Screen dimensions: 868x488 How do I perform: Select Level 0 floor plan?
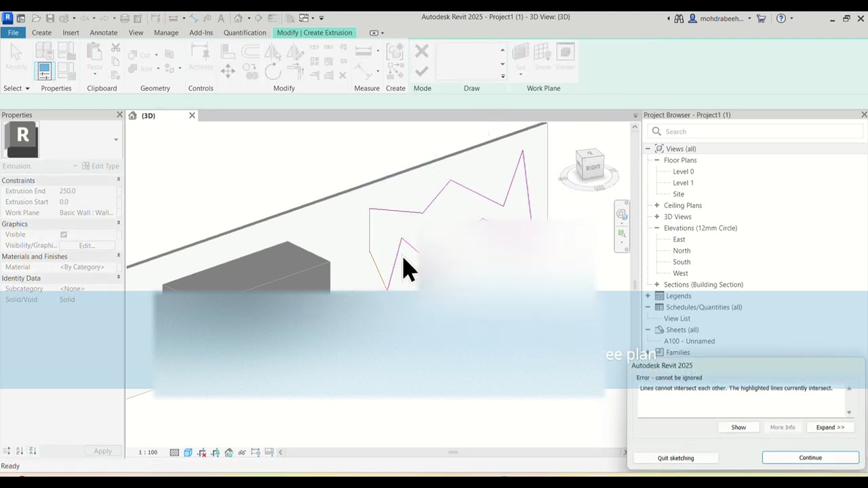click(x=683, y=171)
